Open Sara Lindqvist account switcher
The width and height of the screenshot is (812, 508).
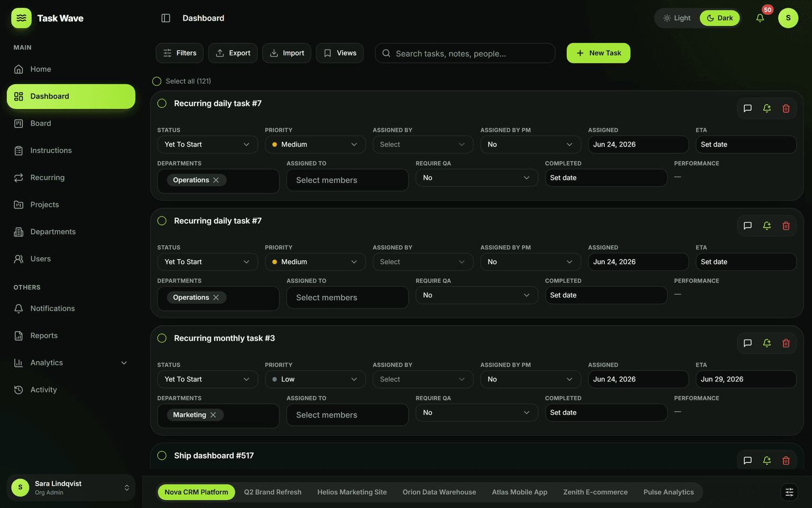coord(71,488)
